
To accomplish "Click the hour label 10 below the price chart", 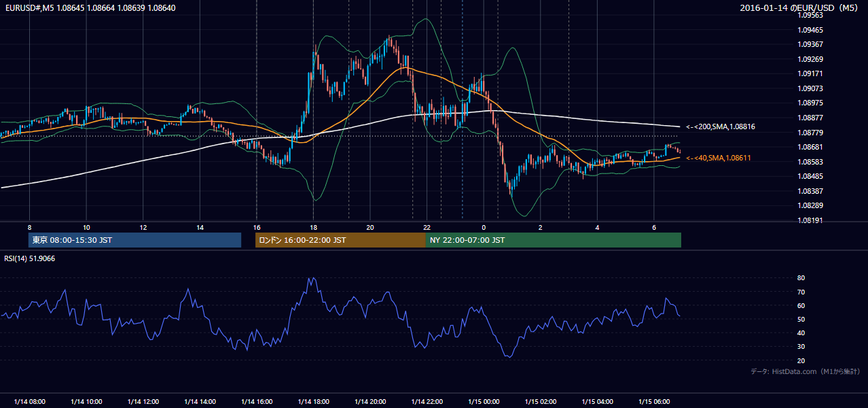I will (86, 227).
